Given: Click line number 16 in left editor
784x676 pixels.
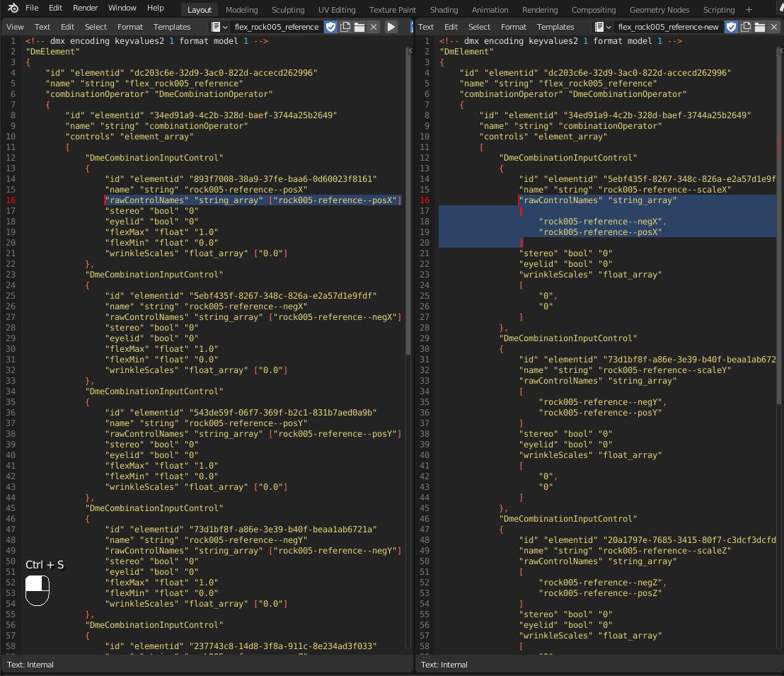Looking at the screenshot, I should tap(11, 200).
